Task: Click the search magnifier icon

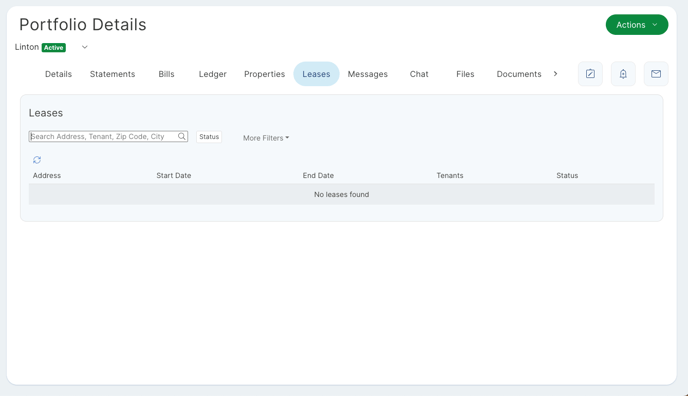Action: click(x=181, y=136)
